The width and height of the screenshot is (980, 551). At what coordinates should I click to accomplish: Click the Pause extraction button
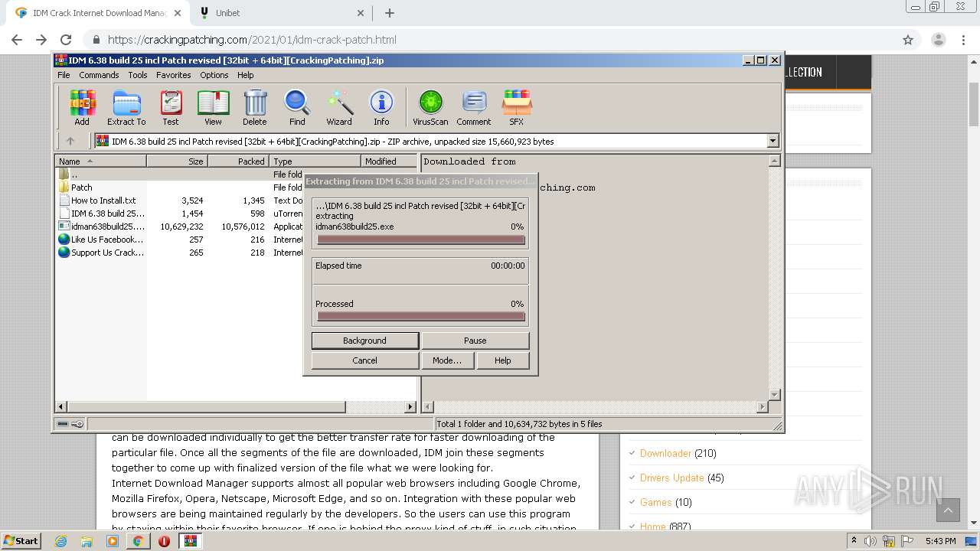pyautogui.click(x=475, y=341)
